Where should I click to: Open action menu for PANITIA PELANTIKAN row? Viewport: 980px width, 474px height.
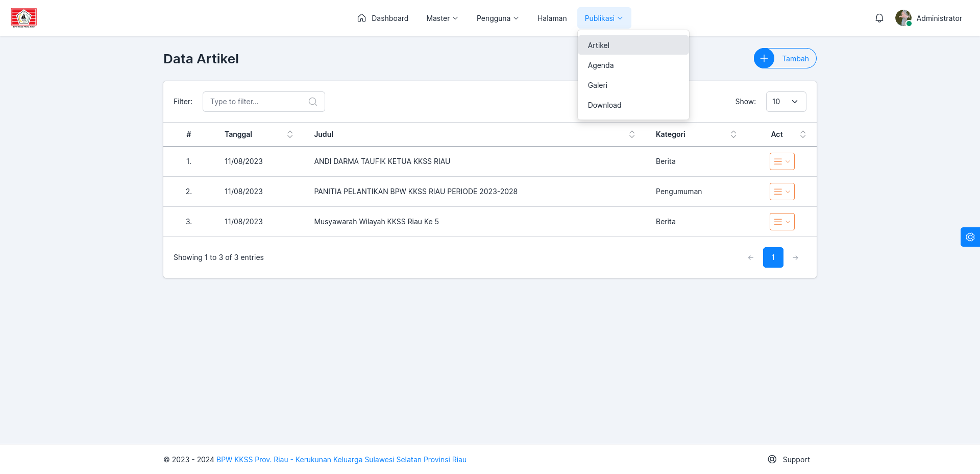[x=782, y=192]
